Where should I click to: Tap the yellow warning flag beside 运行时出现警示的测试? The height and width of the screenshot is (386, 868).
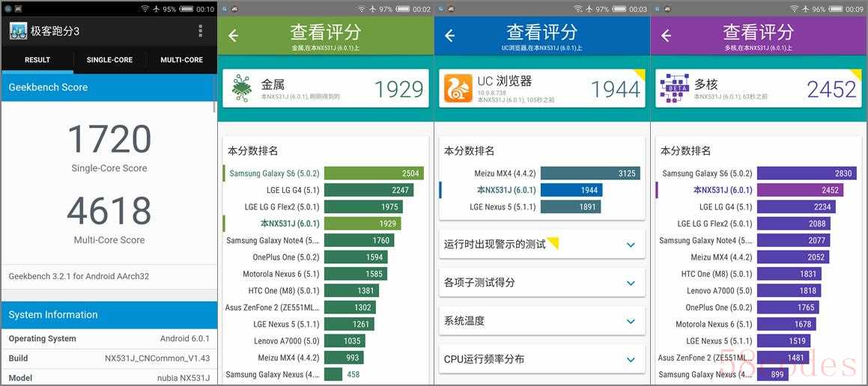pyautogui.click(x=553, y=243)
